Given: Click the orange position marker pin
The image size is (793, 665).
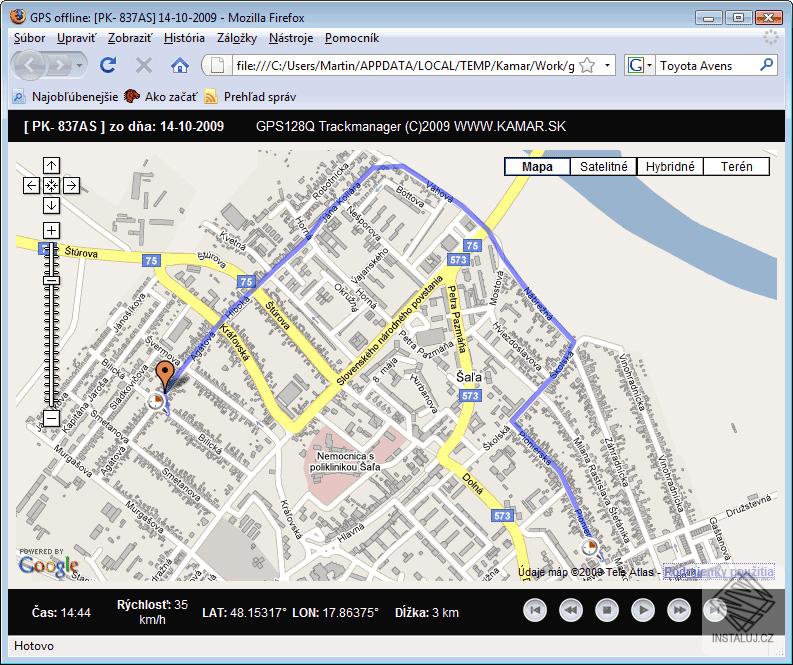Looking at the screenshot, I should (164, 374).
